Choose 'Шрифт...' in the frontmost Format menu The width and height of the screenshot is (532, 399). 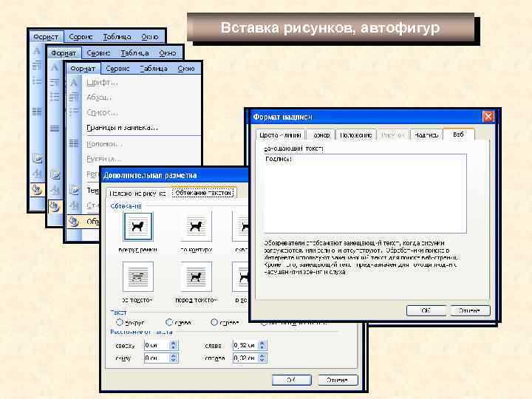102,83
